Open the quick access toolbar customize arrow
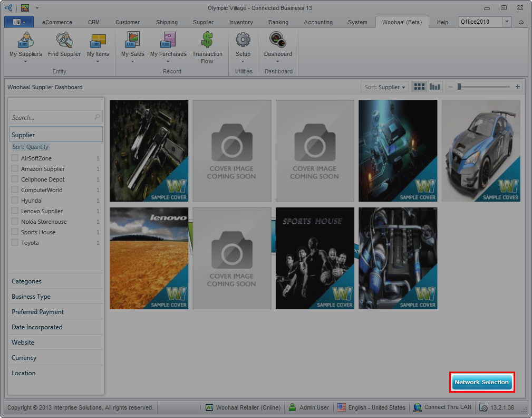The image size is (532, 418). click(37, 8)
